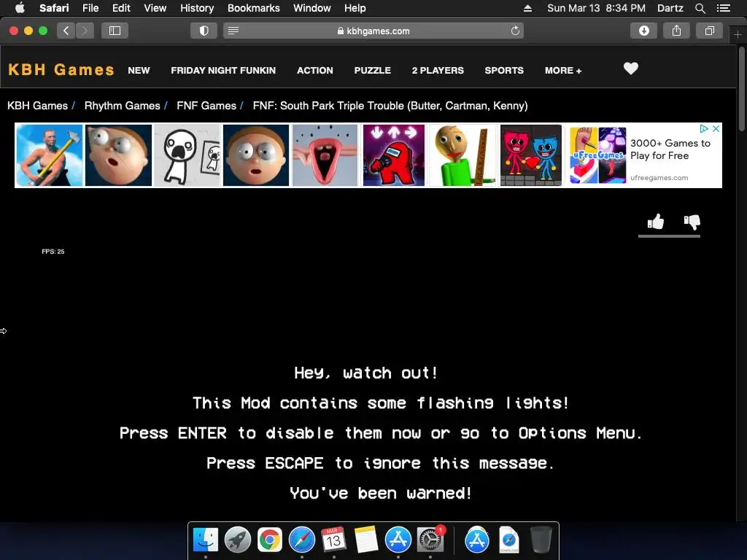Click the red Among Us FNF thumbnail
747x560 pixels.
click(393, 155)
